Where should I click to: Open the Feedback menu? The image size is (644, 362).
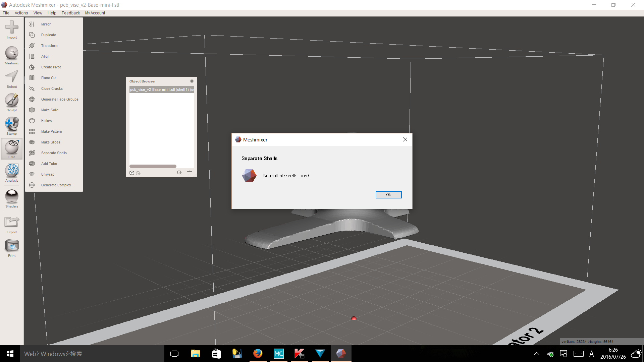coord(71,13)
